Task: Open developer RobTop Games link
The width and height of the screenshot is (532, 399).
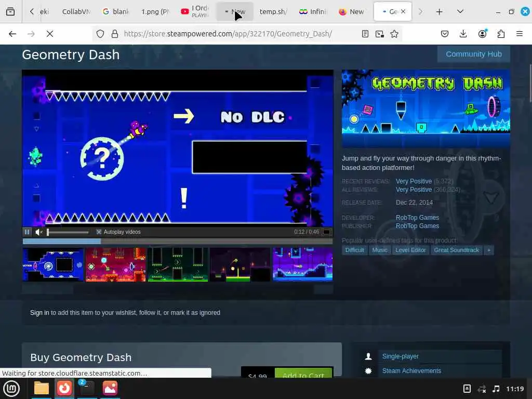Action: coord(417,218)
